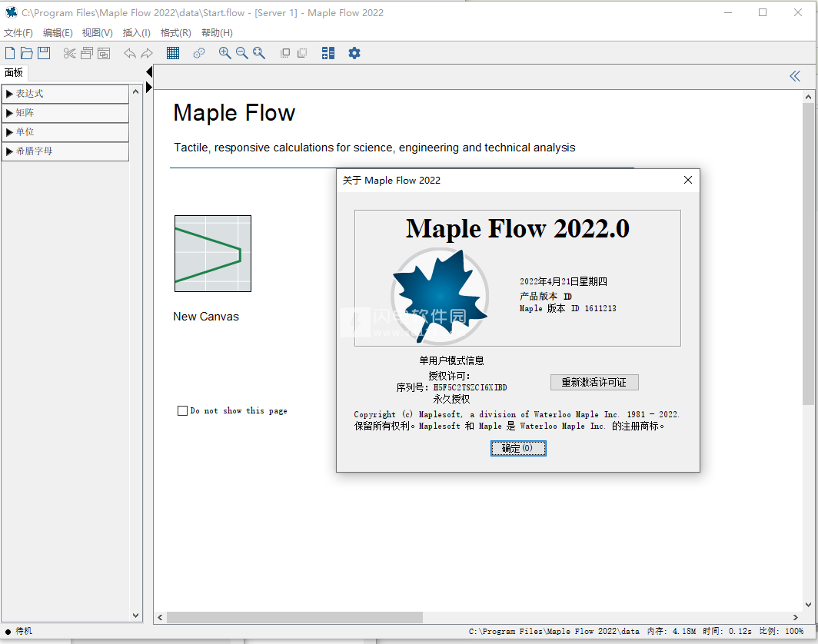Open a file using the folder icon

27,53
